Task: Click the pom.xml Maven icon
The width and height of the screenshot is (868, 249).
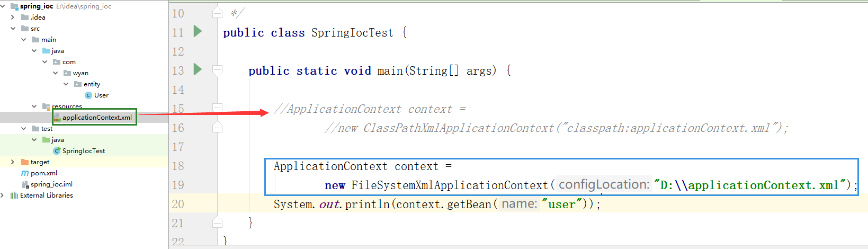Action: click(25, 173)
